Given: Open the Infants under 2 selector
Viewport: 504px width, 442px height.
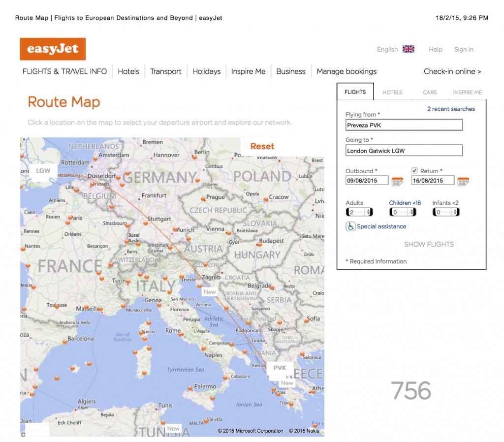Looking at the screenshot, I should pos(446,212).
